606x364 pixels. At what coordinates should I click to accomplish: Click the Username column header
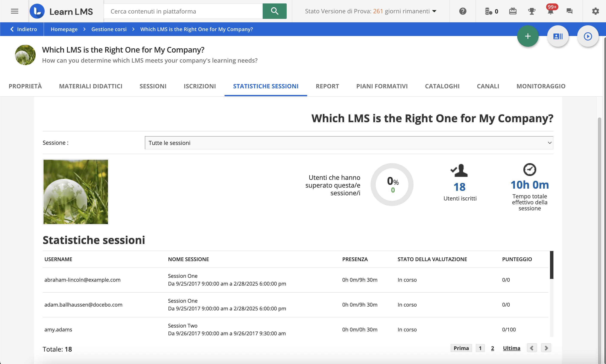(58, 259)
